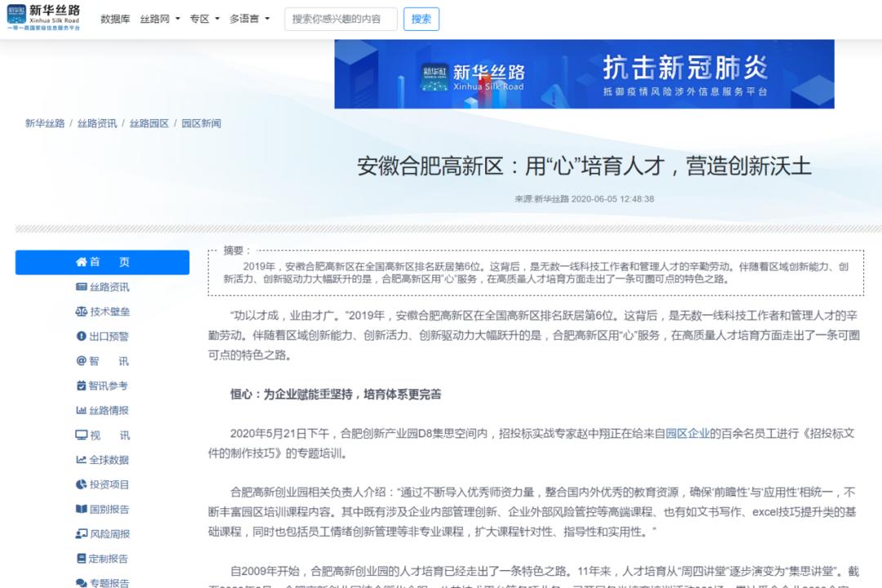Viewport: 882px width, 588px height.
Task: Click the 出口预警 warning icon
Action: [x=82, y=336]
